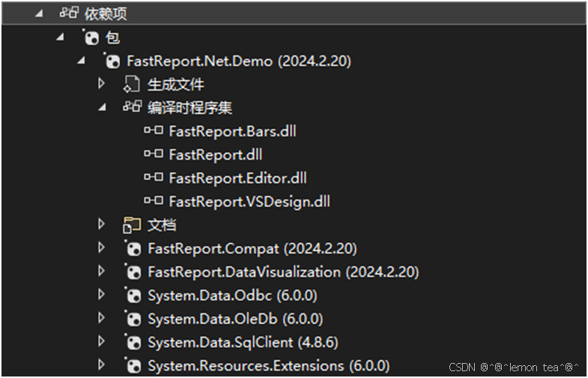Select the 依赖项 tree label
Viewport: 588px width, 378px height.
tap(106, 14)
